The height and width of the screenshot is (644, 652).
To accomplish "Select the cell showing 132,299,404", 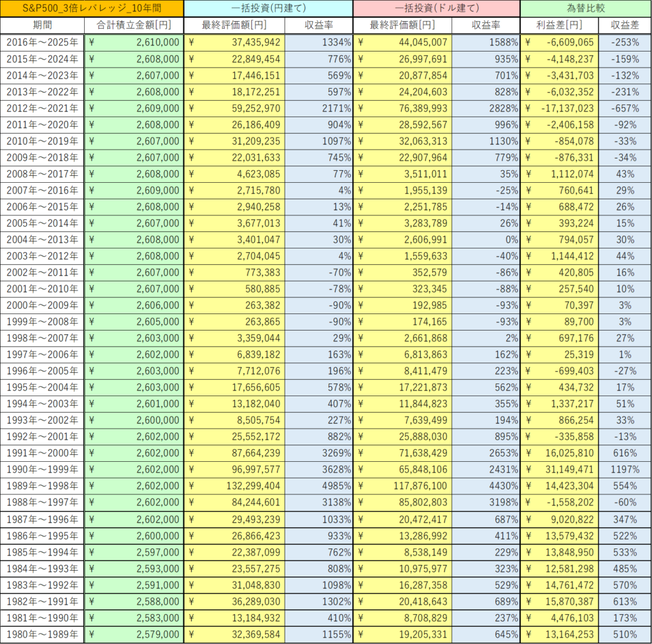I will pos(235,485).
